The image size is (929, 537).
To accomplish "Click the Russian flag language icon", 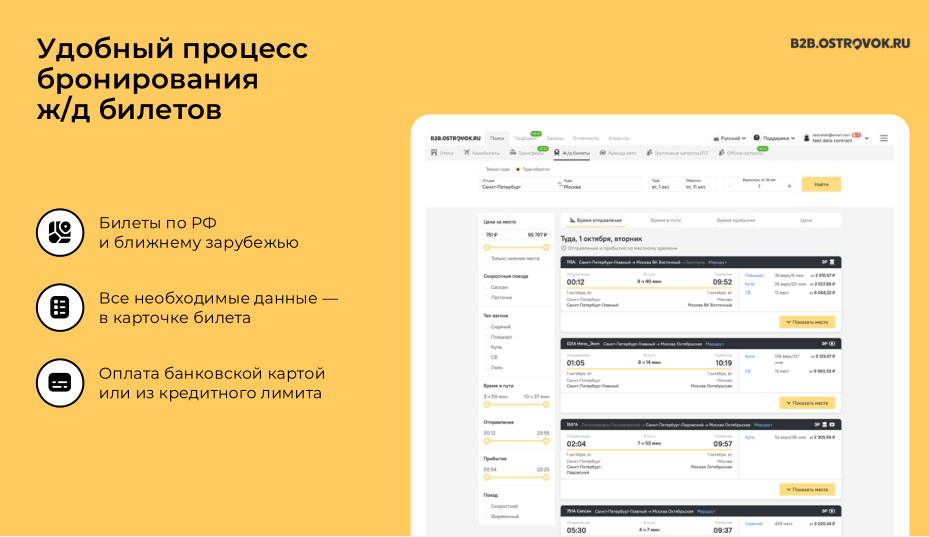I will 716,138.
